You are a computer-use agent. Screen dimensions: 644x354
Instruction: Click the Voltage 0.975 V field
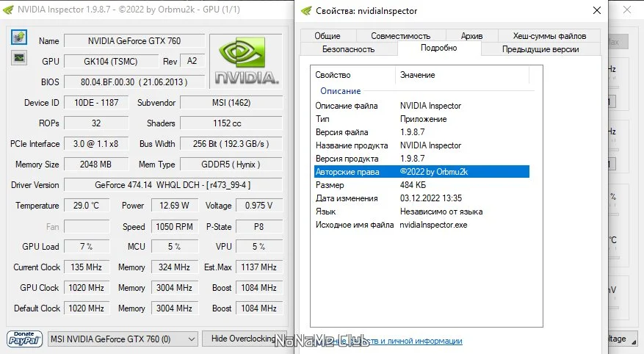tap(259, 206)
